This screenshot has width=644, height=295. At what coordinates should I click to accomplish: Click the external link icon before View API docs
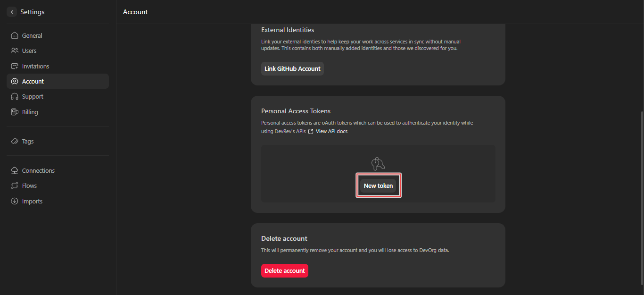(311, 132)
